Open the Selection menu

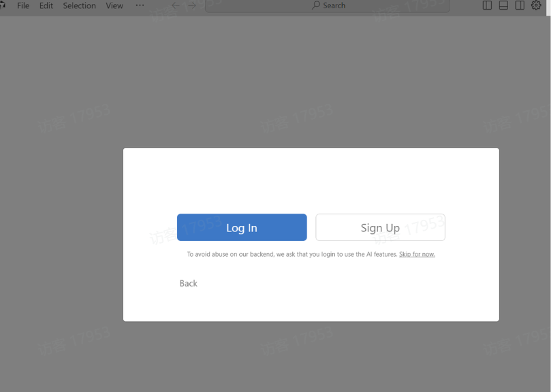click(x=80, y=5)
